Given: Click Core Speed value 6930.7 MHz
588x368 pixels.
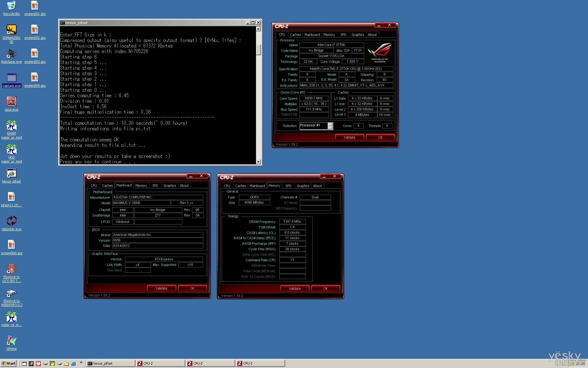Looking at the screenshot, I should [314, 98].
